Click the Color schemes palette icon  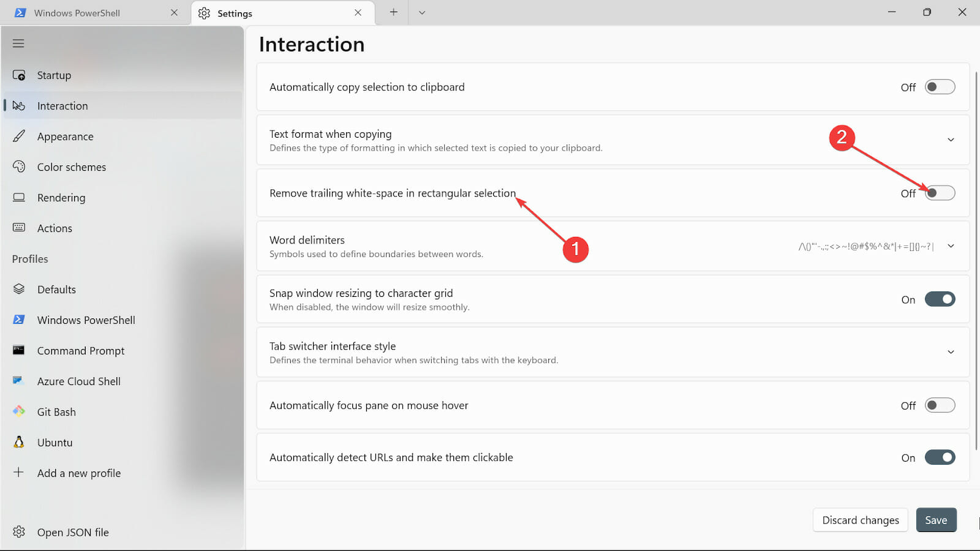(x=19, y=167)
